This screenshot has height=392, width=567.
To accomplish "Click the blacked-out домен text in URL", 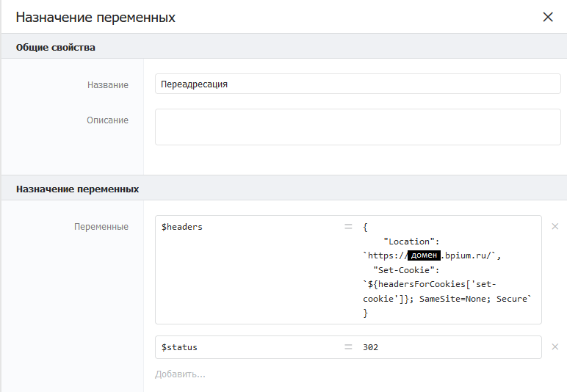I will pos(424,255).
